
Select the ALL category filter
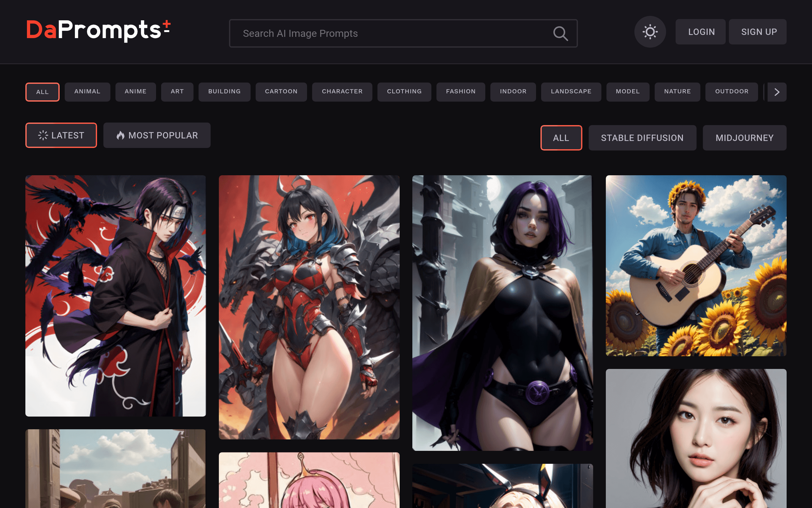click(42, 92)
